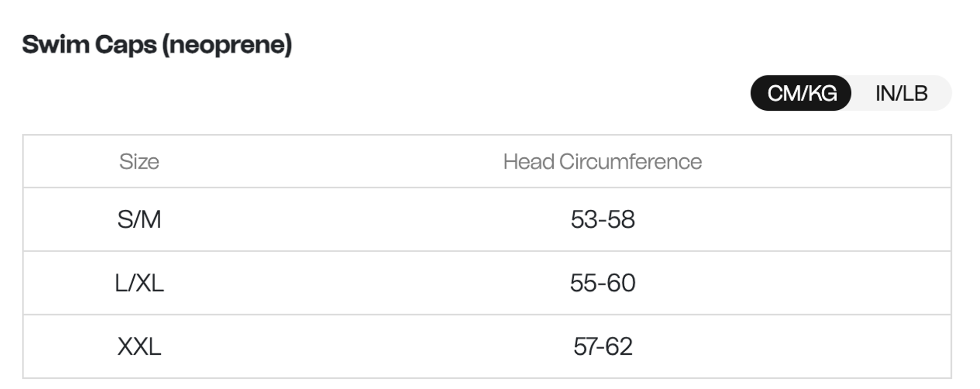Click the 57-62 head circumference value
This screenshot has height=389, width=980.
[x=602, y=347]
